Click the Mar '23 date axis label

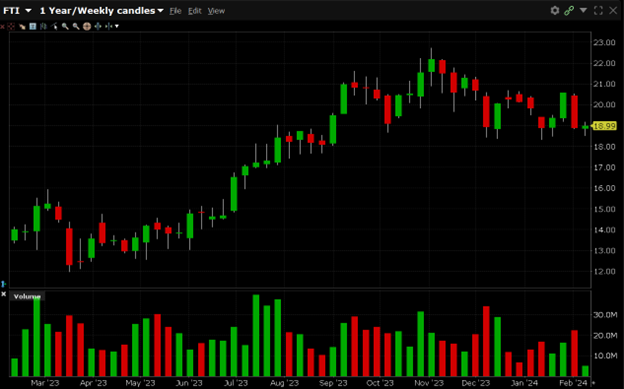[45, 383]
